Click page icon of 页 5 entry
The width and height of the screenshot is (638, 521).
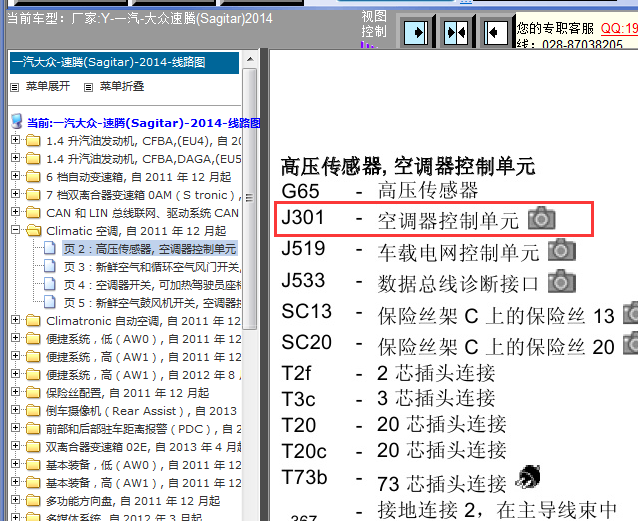click(x=50, y=302)
